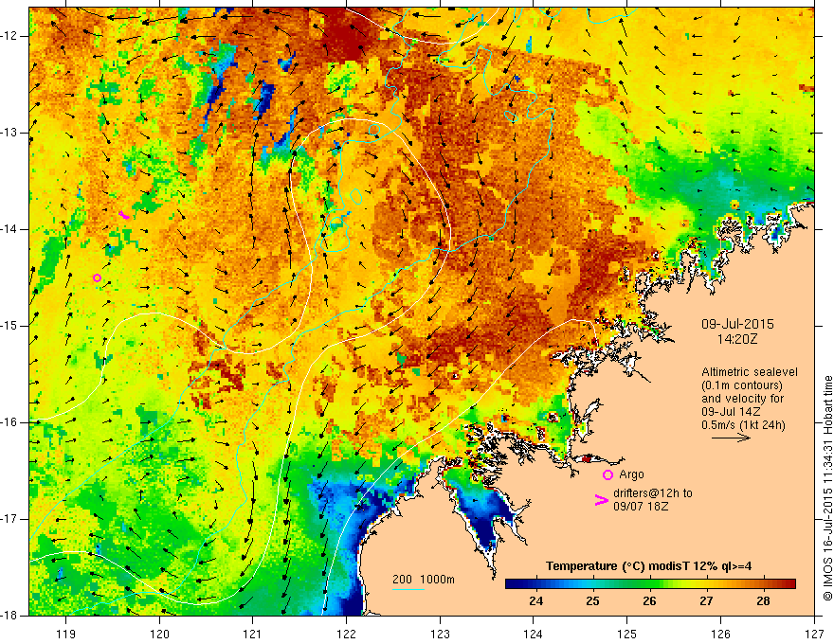834x644 pixels.
Task: Click the 'Argo' legend label
Action: click(631, 474)
